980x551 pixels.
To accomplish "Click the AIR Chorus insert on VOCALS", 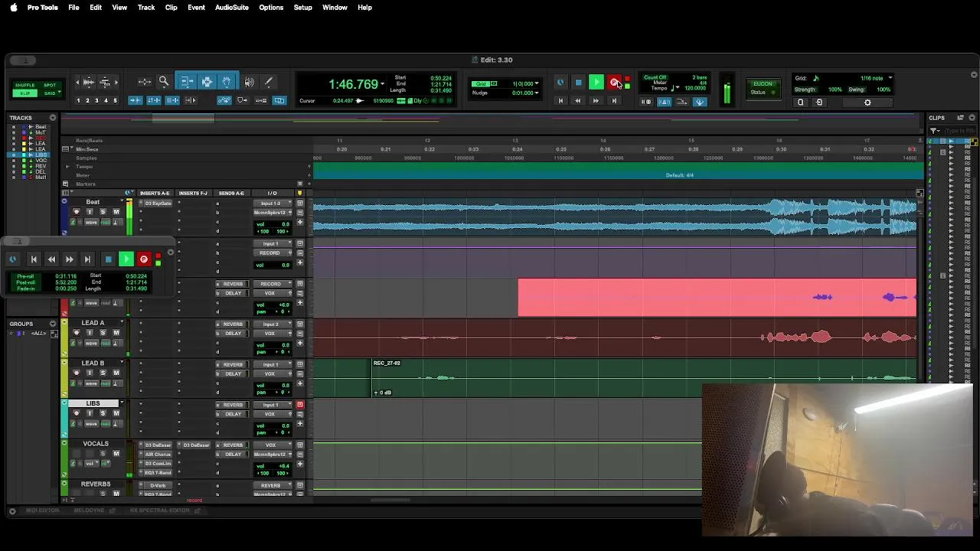I will pos(158,455).
